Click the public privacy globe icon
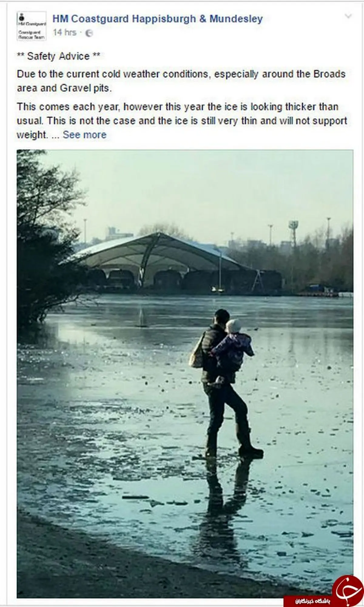This screenshot has height=607, width=364. coord(89,33)
